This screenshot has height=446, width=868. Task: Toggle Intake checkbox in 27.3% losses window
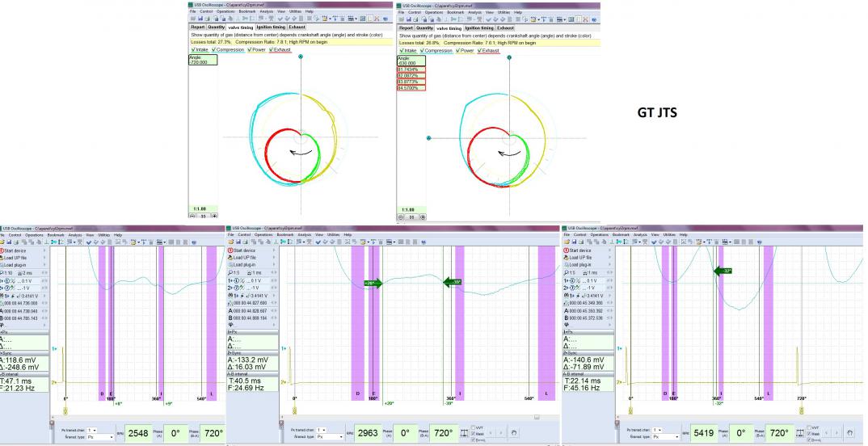pyautogui.click(x=193, y=50)
